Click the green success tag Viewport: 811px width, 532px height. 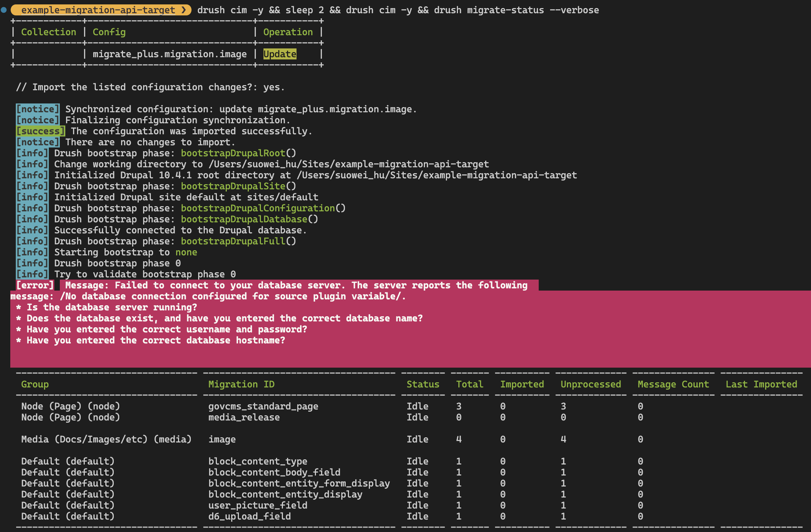point(40,131)
